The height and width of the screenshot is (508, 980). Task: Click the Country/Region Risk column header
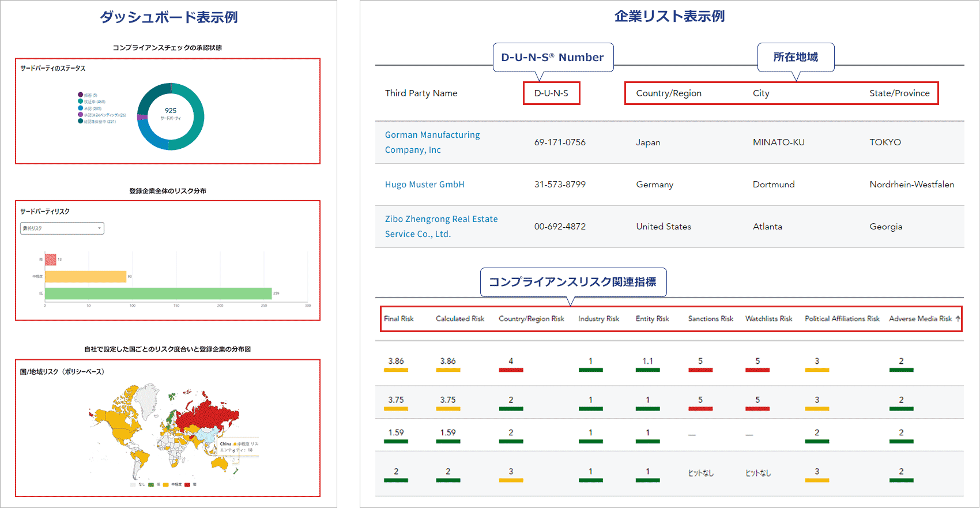click(532, 319)
